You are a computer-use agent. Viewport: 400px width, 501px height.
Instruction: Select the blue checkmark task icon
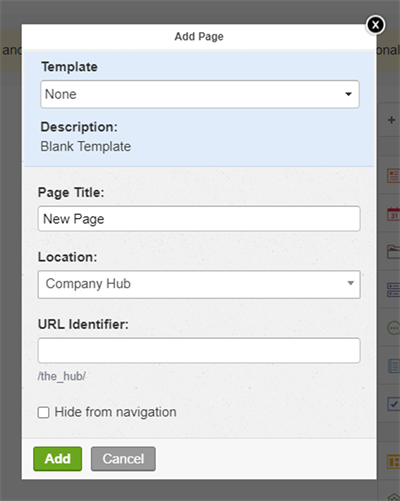pos(394,404)
